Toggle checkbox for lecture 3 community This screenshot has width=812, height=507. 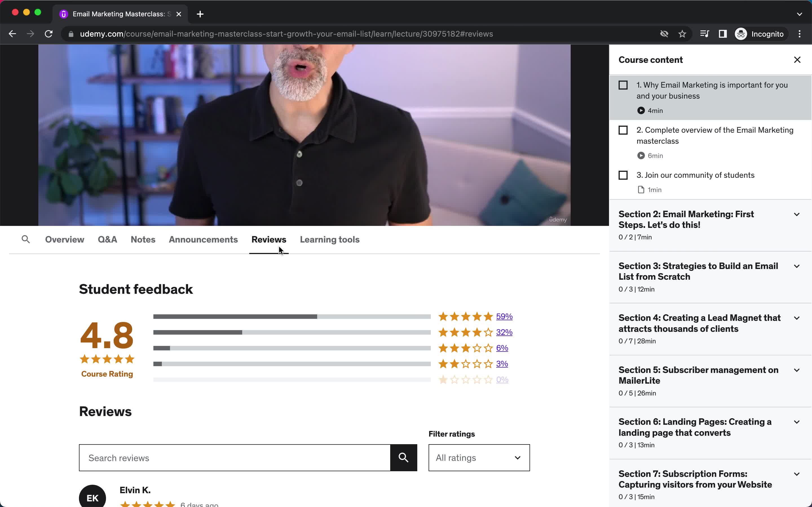[x=623, y=175]
